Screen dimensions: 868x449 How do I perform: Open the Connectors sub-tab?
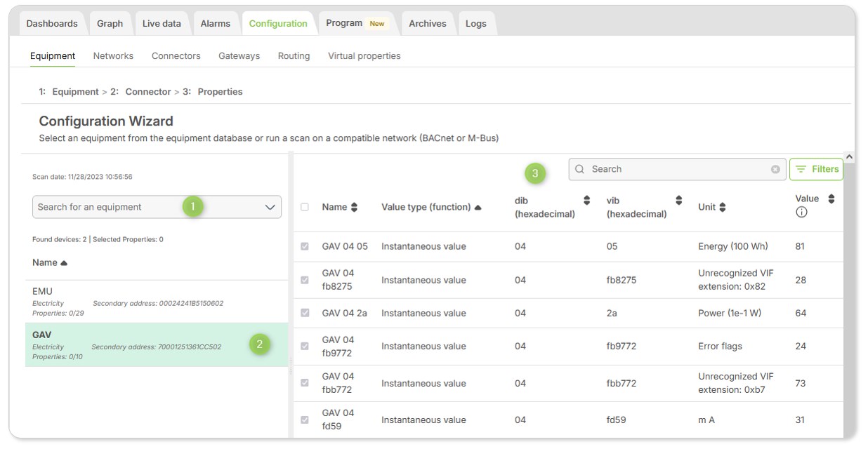(176, 56)
